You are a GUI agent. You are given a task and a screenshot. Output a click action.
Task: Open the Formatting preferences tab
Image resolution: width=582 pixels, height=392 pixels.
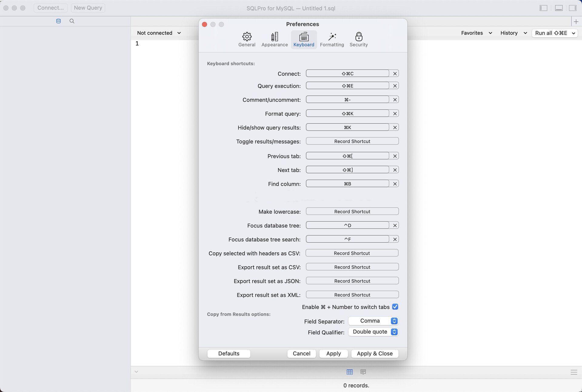click(332, 39)
